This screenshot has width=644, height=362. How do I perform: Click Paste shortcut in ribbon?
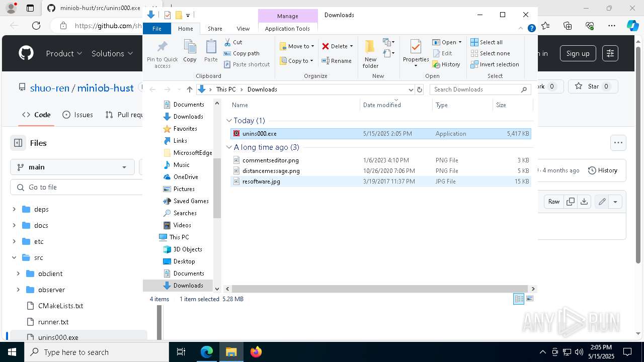click(x=247, y=64)
